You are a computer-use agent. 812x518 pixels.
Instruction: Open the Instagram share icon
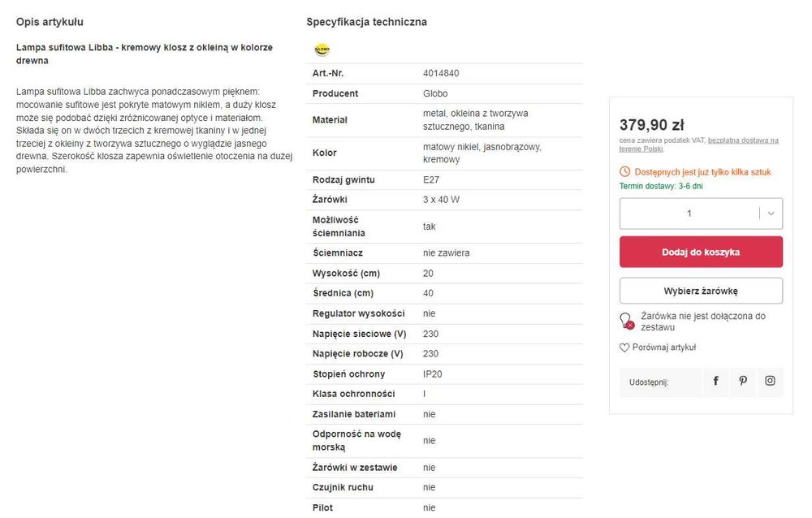(770, 381)
